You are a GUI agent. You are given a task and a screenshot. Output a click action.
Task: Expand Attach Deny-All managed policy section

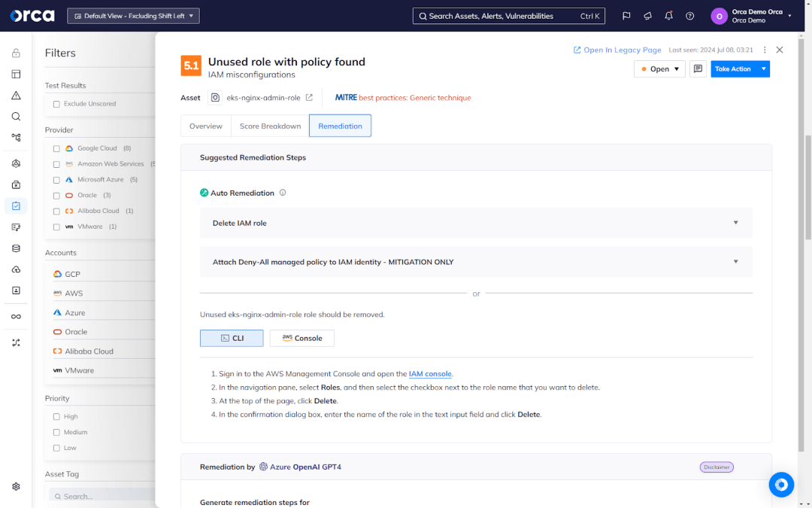click(476, 262)
